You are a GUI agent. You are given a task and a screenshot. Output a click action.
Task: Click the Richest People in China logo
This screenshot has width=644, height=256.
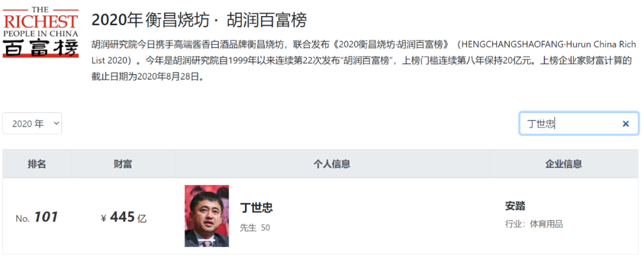41,32
